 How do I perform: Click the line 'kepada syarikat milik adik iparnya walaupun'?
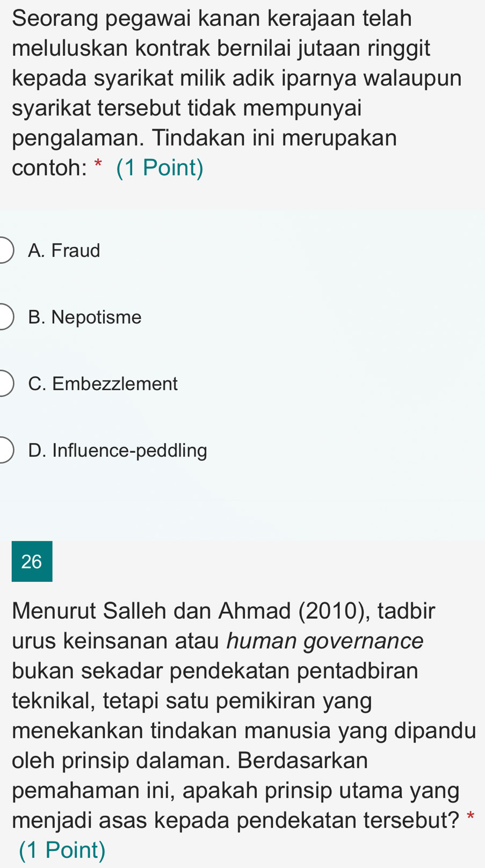click(237, 78)
